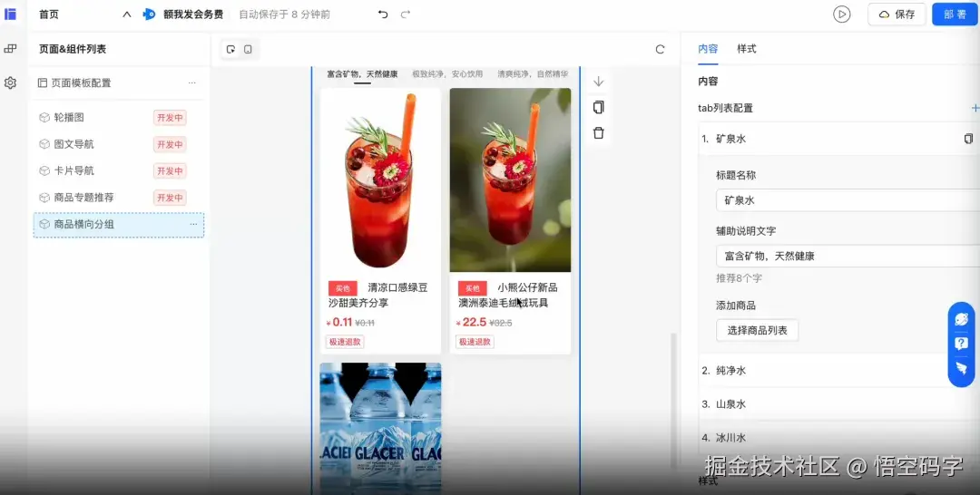Switch to the 内容 tab
The image size is (980, 495).
[708, 49]
